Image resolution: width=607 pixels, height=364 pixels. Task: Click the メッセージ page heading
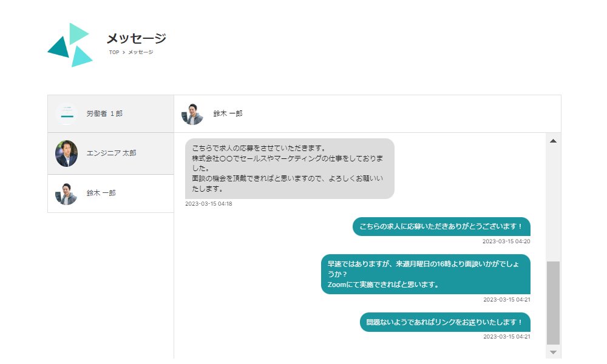[x=135, y=38]
